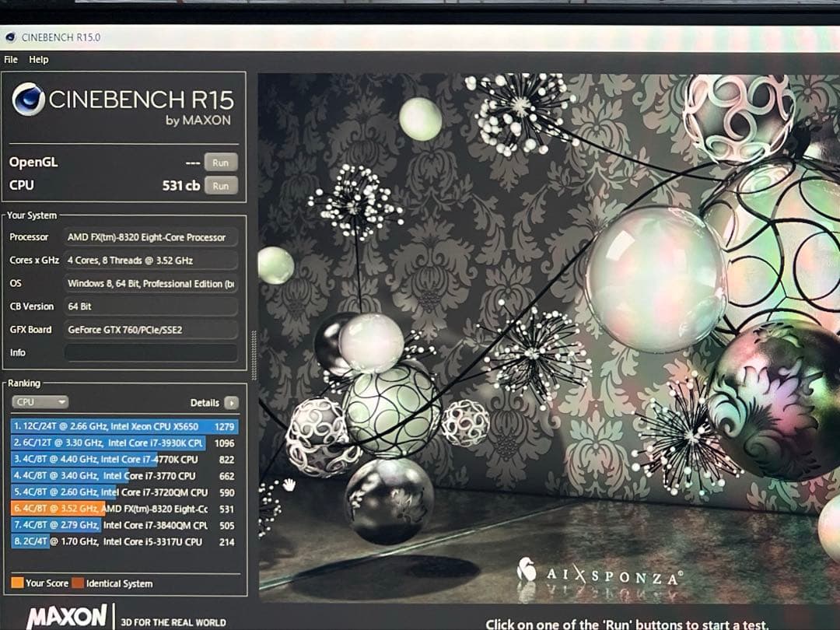Click the Details arrow button in Ranking
The width and height of the screenshot is (840, 630).
coord(232,403)
